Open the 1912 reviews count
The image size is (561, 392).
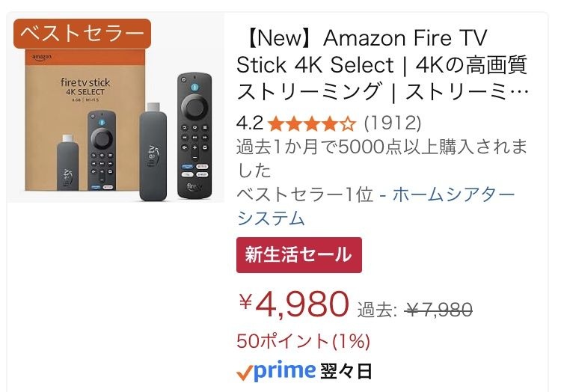click(x=393, y=122)
